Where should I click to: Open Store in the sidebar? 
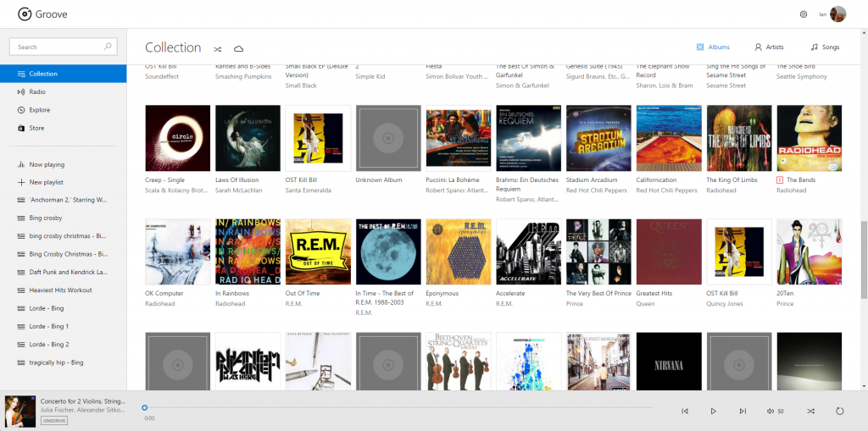(63, 128)
